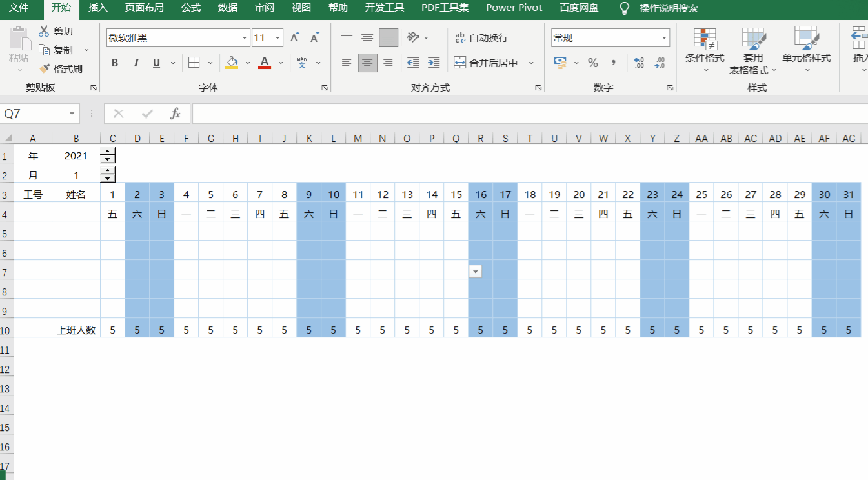Toggle center horizontal alignment

pos(368,63)
